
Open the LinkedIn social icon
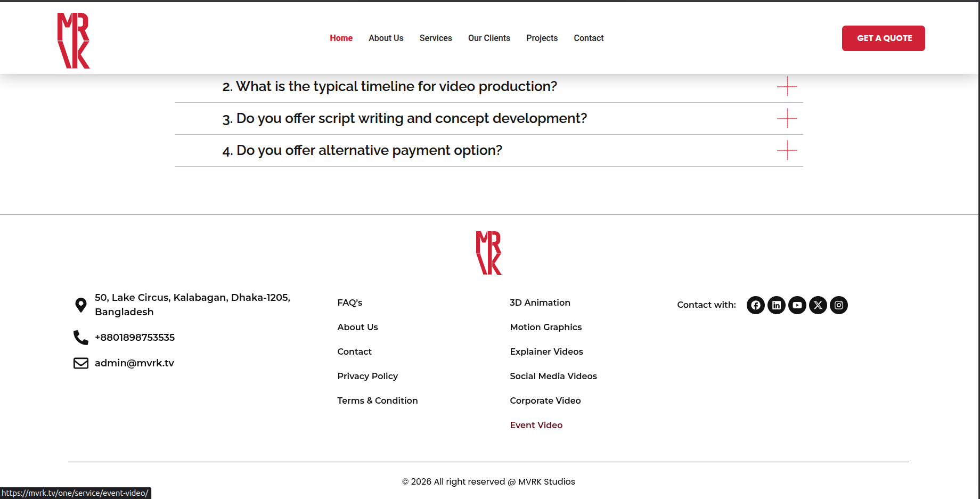(776, 305)
